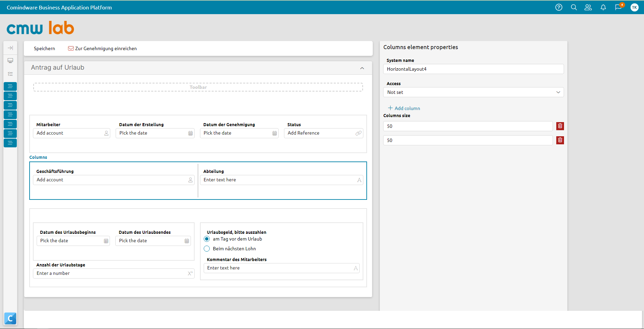Open the desktop monitor sidebar icon

pyautogui.click(x=10, y=61)
